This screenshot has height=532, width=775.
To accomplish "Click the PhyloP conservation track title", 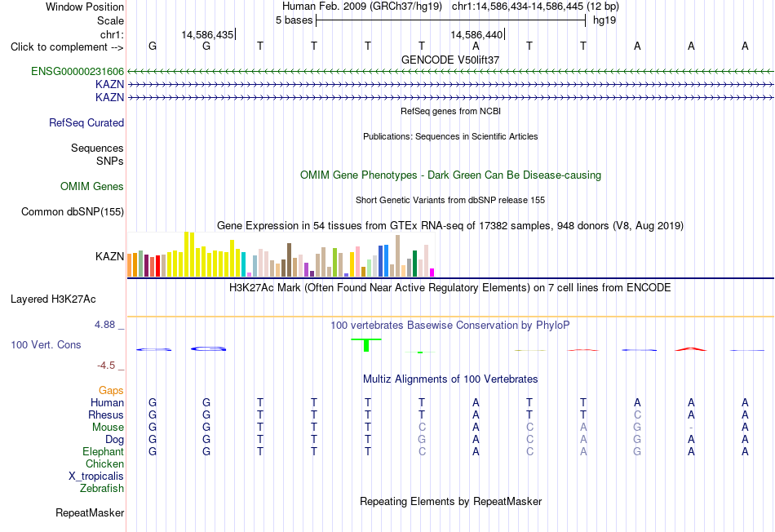I will coord(450,326).
